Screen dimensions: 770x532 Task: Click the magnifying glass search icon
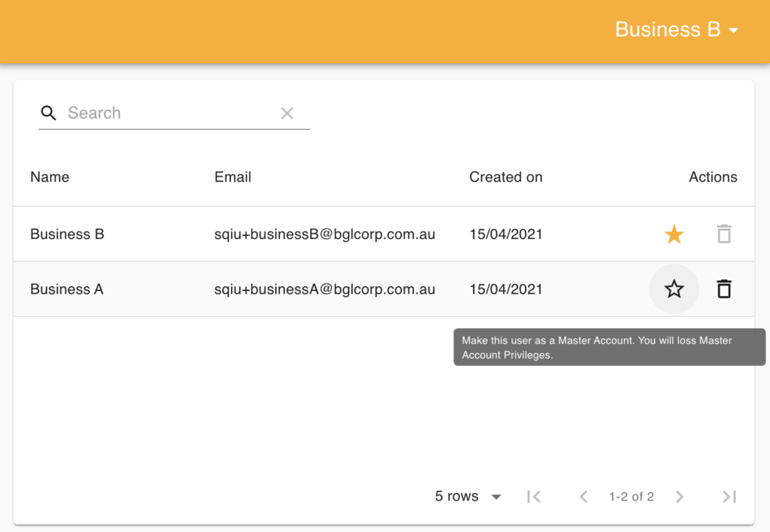click(x=49, y=113)
